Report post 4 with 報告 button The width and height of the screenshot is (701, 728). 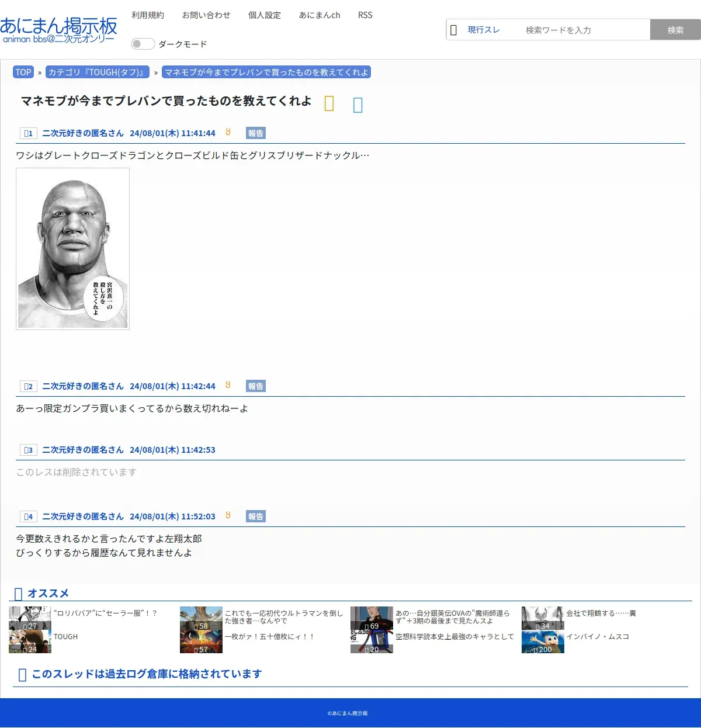pyautogui.click(x=256, y=516)
